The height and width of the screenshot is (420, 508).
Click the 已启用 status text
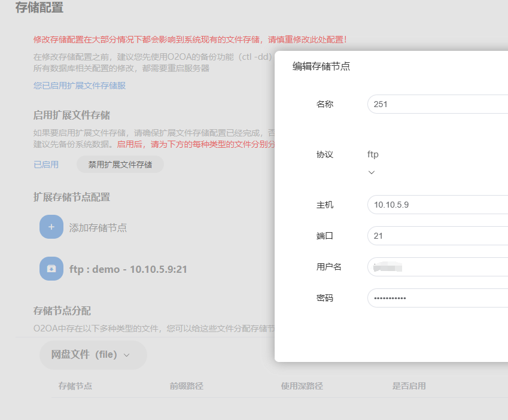(46, 165)
